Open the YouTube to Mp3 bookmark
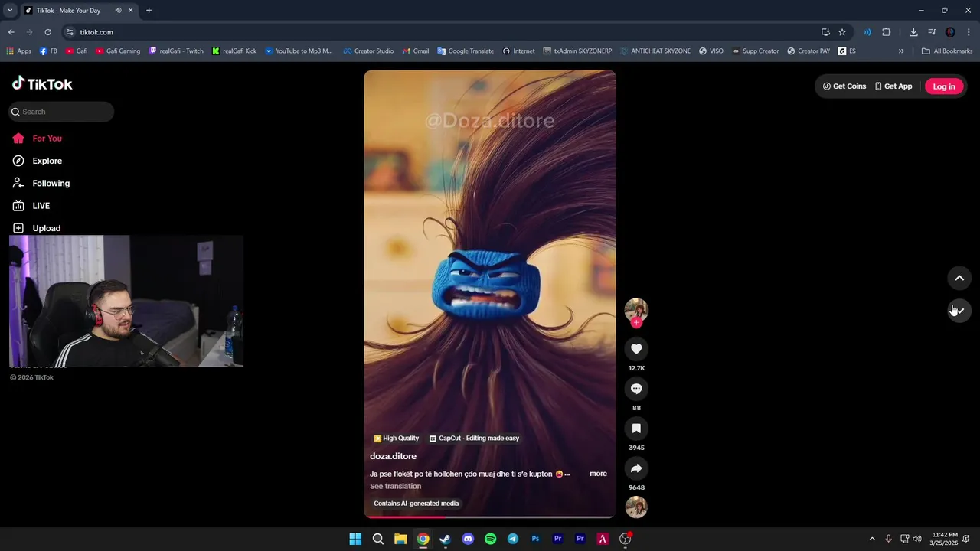Screen dimensions: 980x551 click(299, 51)
